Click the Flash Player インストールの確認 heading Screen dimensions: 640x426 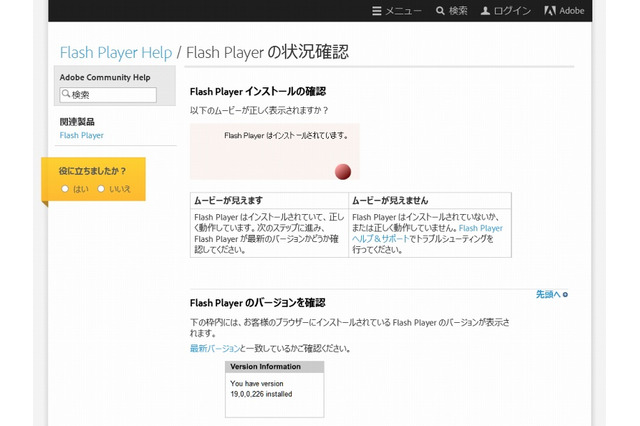pyautogui.click(x=258, y=91)
